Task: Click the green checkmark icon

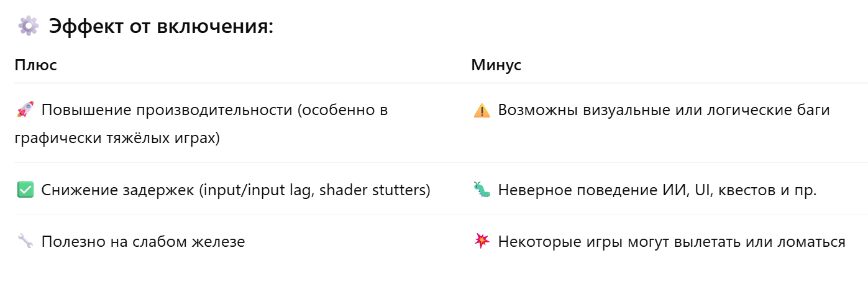Action: click(x=24, y=190)
